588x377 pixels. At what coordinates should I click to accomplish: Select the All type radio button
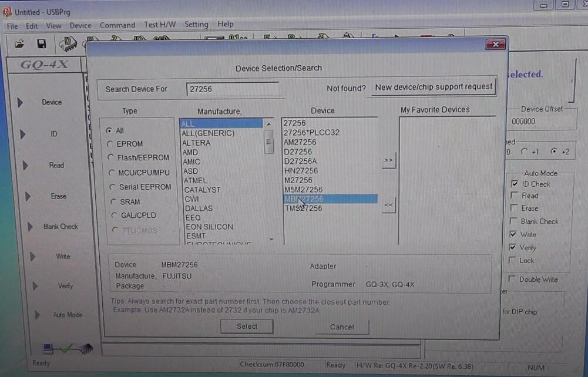pos(109,130)
